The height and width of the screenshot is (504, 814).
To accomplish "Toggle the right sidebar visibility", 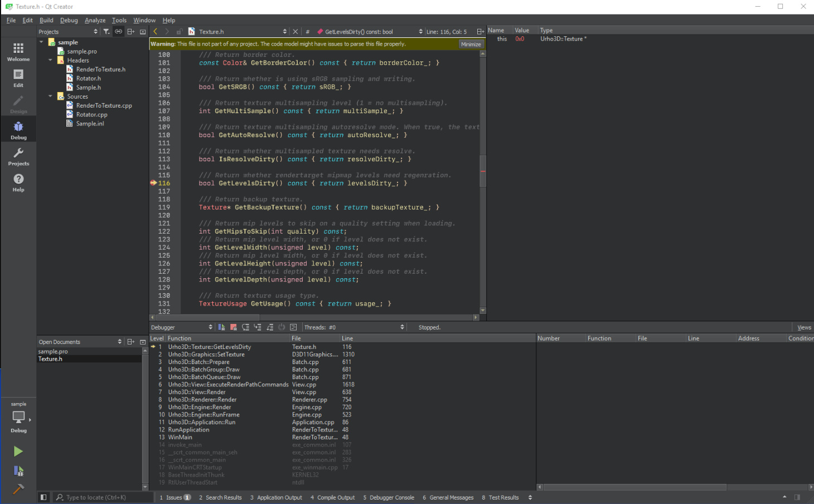I will [x=797, y=497].
